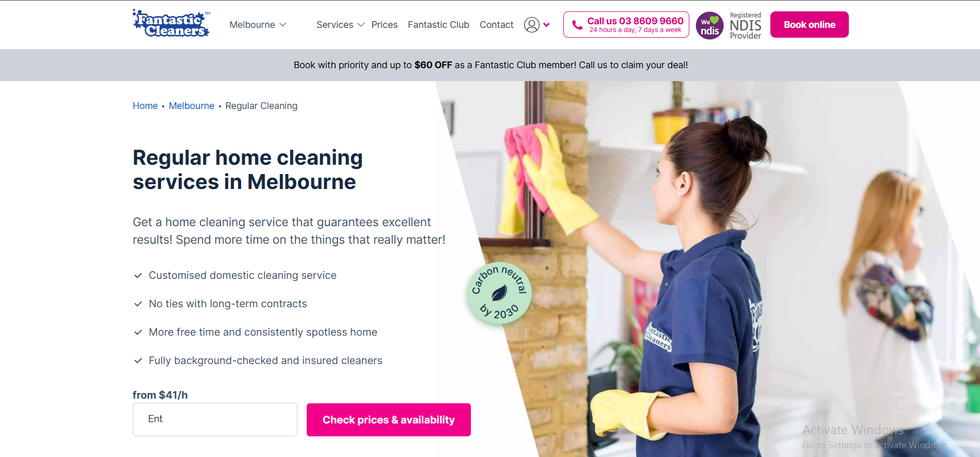Click the postcode input field

[215, 420]
